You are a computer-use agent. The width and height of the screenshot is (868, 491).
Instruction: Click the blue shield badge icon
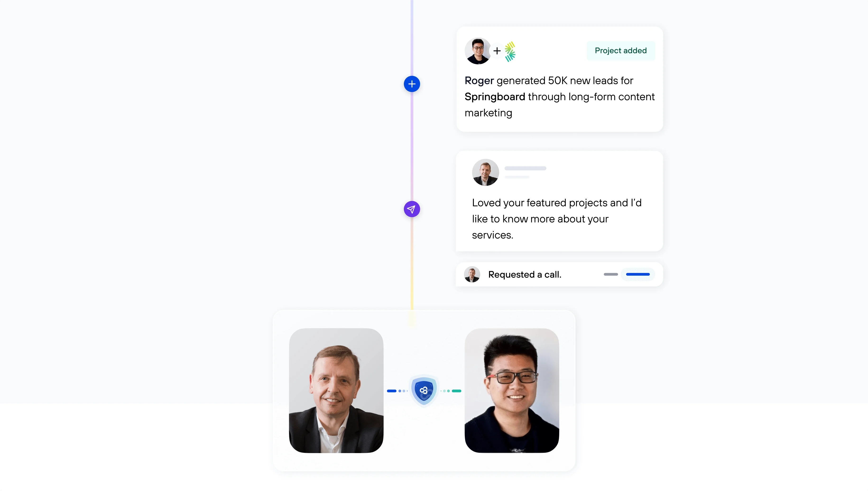424,391
